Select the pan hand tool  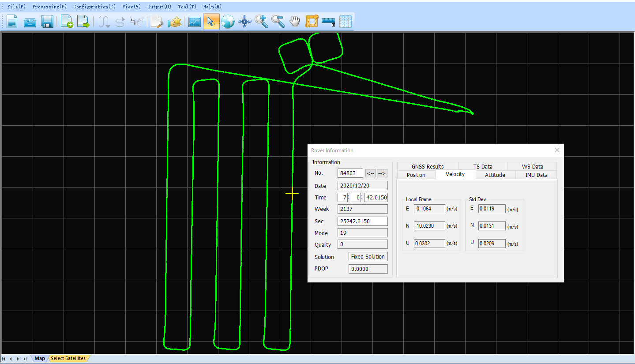coord(295,22)
